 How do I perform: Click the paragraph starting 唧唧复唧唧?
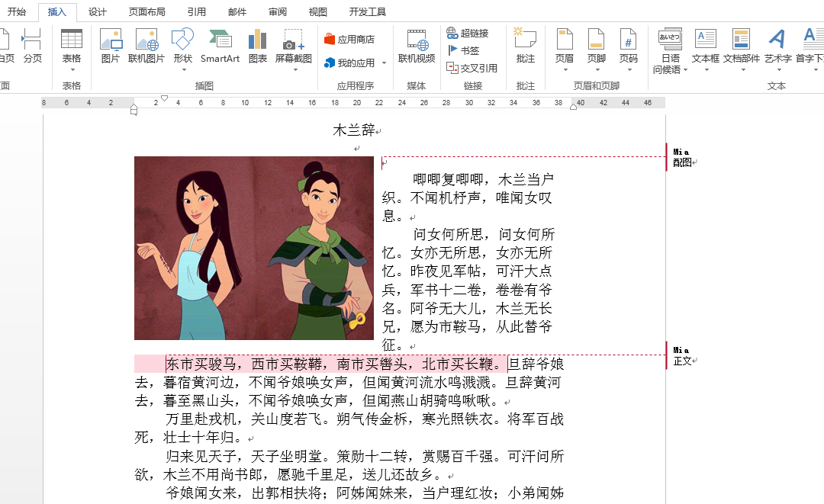[x=468, y=198]
